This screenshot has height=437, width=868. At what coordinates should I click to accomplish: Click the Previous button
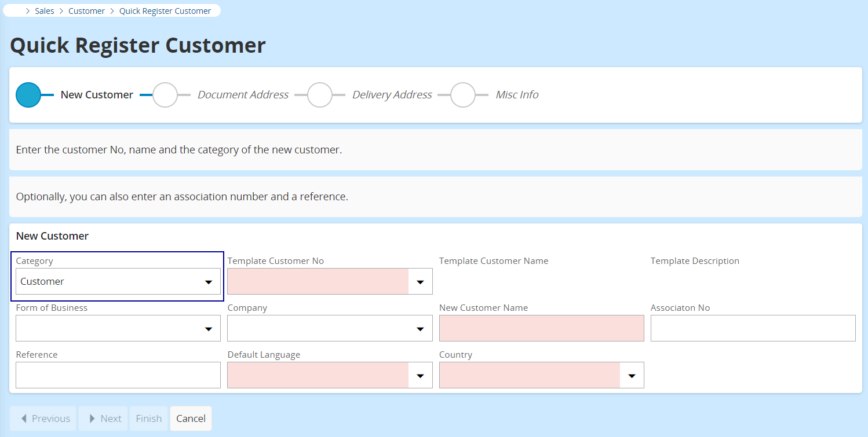[43, 418]
